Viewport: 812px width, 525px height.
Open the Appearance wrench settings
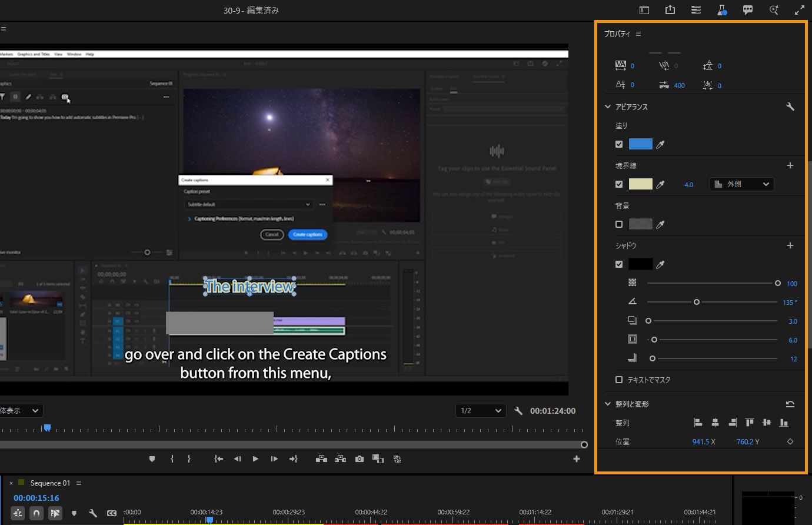point(790,107)
